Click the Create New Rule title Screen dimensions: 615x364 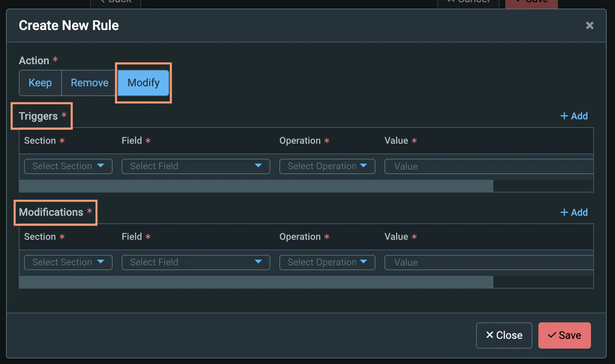tap(69, 26)
